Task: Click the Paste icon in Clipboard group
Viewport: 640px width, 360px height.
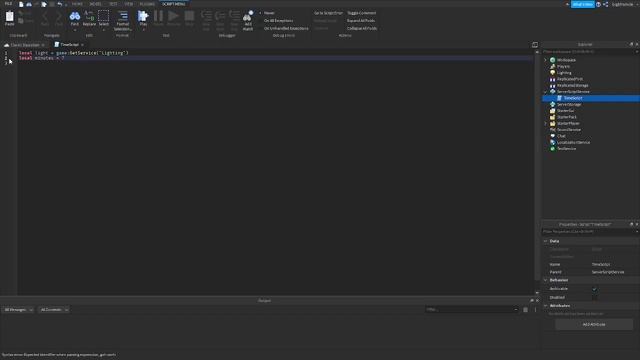Action: (9, 17)
